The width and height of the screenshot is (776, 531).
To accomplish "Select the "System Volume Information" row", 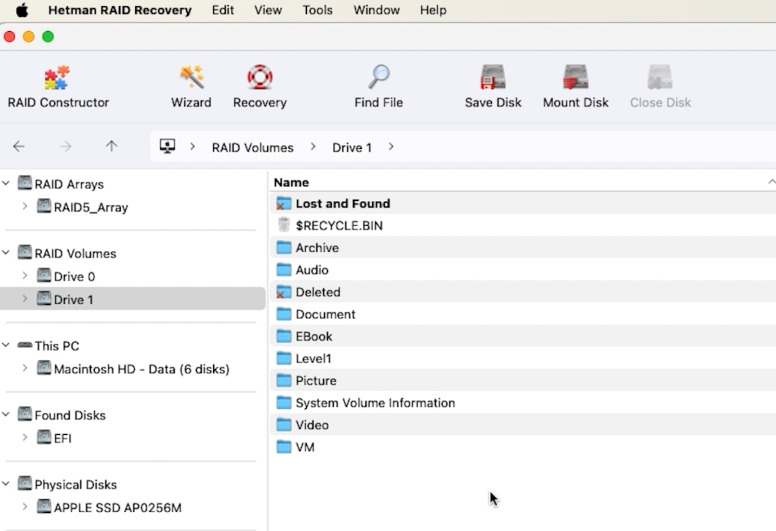I will [x=523, y=403].
